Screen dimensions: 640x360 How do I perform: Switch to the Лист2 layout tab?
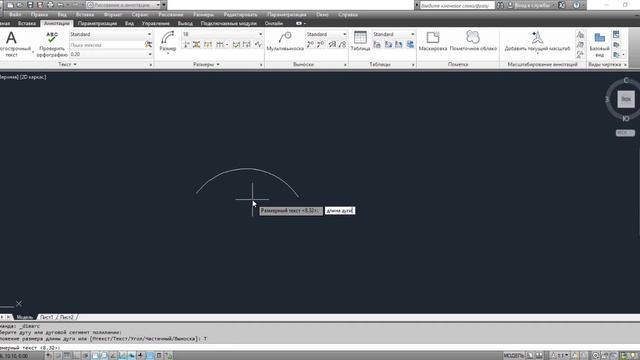click(67, 317)
